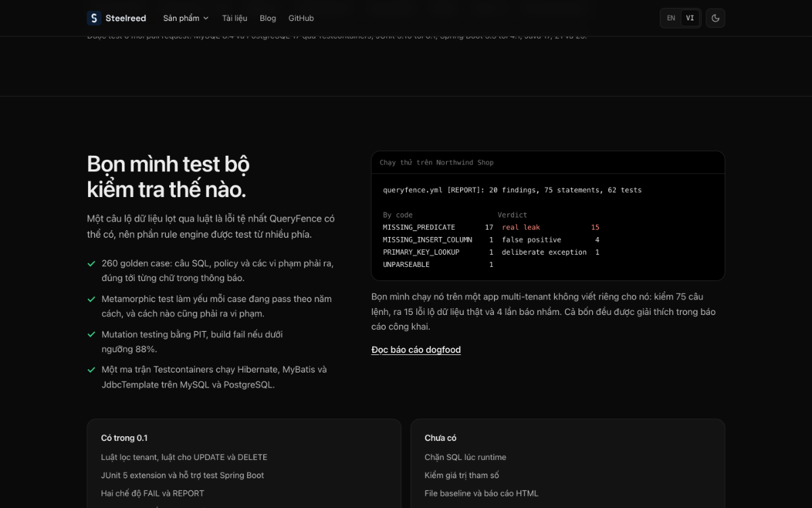The width and height of the screenshot is (812, 508).
Task: Go to the Blog nav item
Action: click(268, 18)
